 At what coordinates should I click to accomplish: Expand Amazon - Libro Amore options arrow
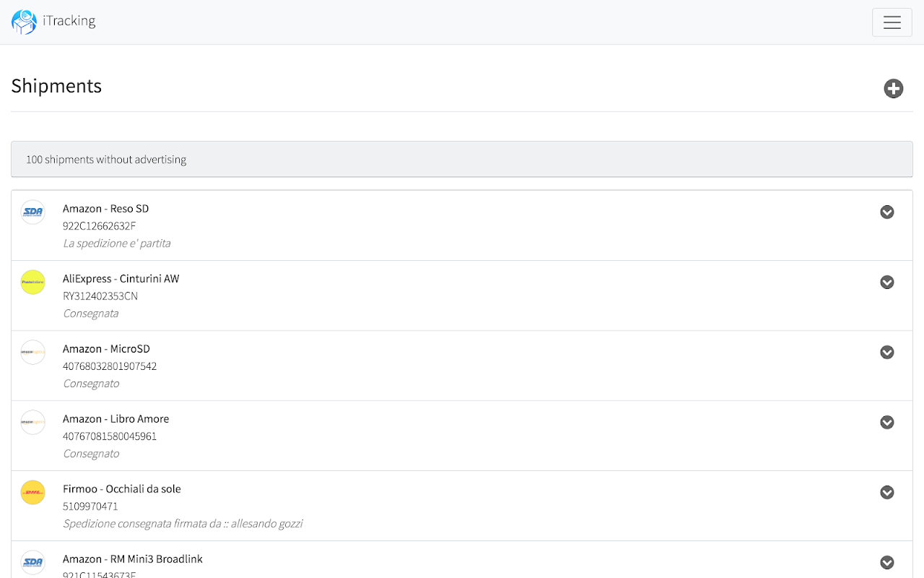(x=887, y=422)
